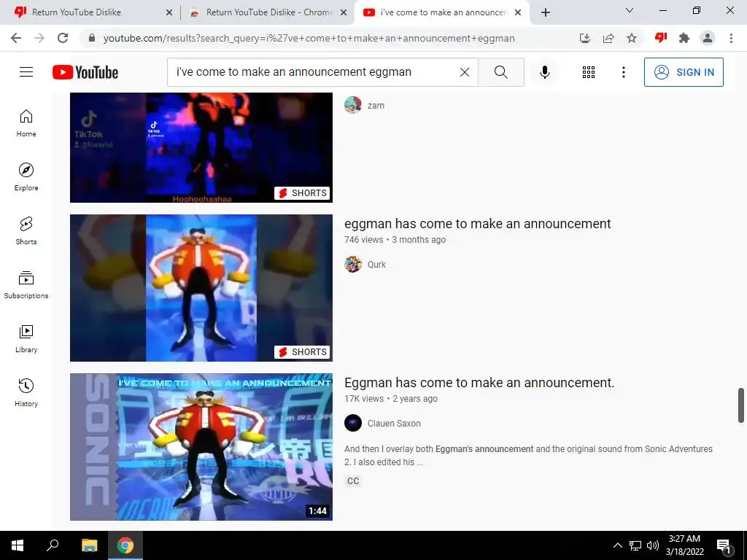Image resolution: width=747 pixels, height=560 pixels.
Task: Run search with magnifier button
Action: coord(501,72)
